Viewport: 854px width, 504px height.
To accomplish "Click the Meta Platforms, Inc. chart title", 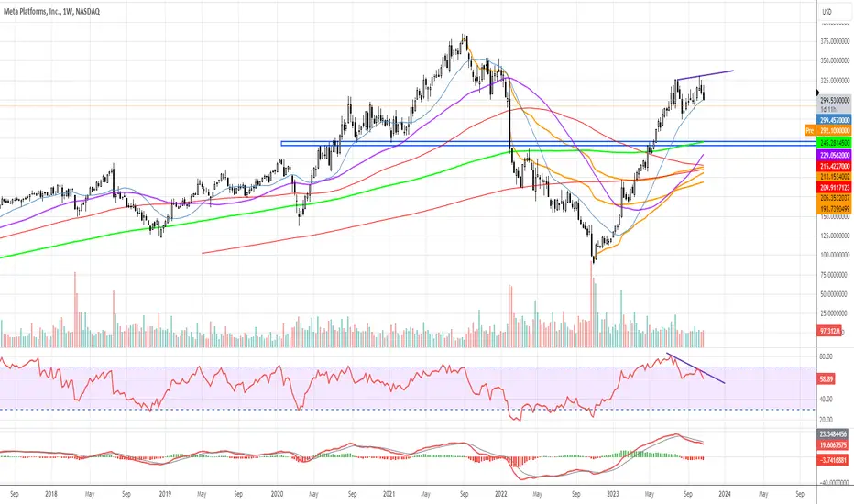I will [x=51, y=11].
